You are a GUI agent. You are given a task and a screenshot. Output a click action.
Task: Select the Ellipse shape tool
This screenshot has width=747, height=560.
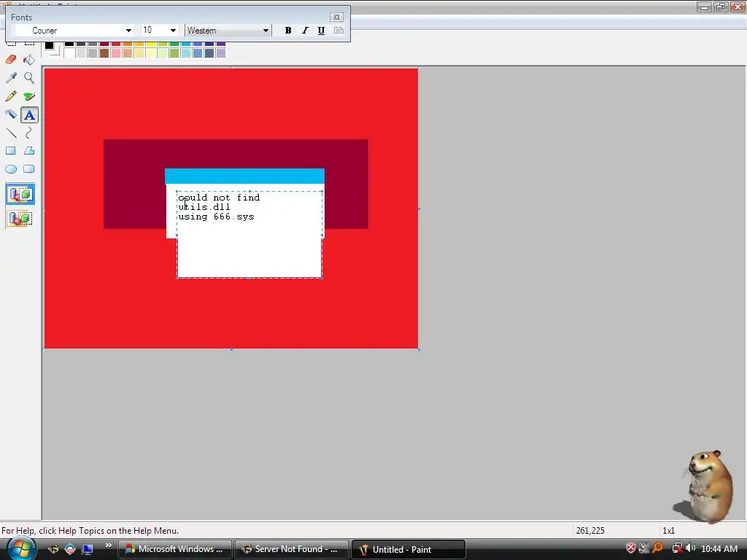[11, 169]
